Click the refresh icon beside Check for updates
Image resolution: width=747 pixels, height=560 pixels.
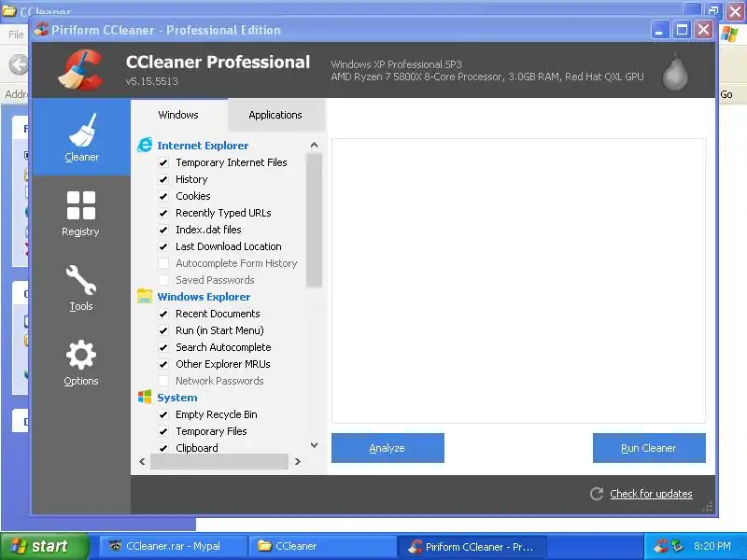pyautogui.click(x=597, y=494)
